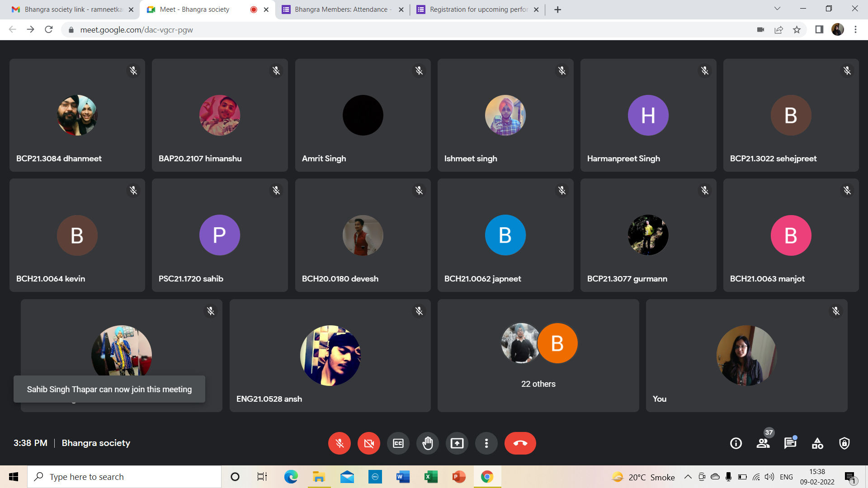Show hidden system tray icons arrow
868x488 pixels.
coord(688,477)
